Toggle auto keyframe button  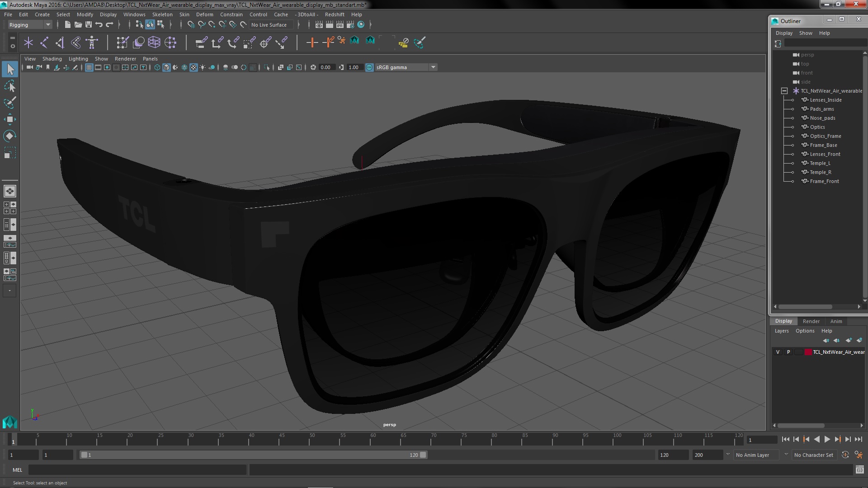click(x=845, y=455)
